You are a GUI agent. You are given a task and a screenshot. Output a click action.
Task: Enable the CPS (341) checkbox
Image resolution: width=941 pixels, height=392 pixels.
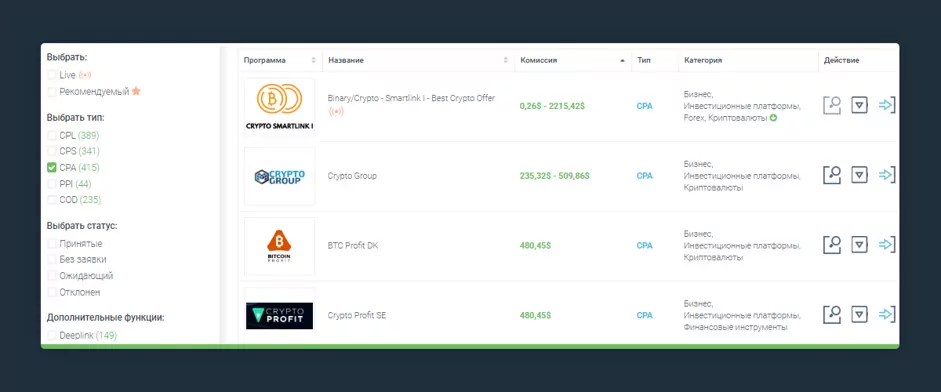[52, 151]
